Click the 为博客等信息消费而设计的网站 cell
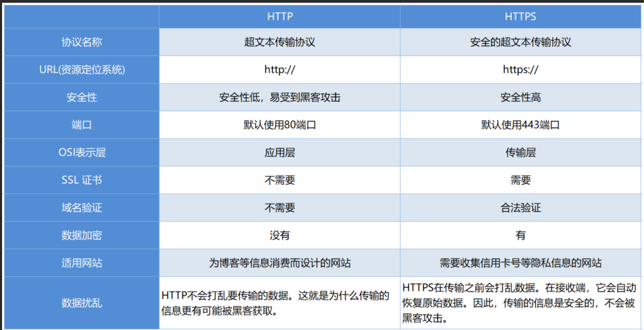The height and width of the screenshot is (330, 644). (x=279, y=263)
